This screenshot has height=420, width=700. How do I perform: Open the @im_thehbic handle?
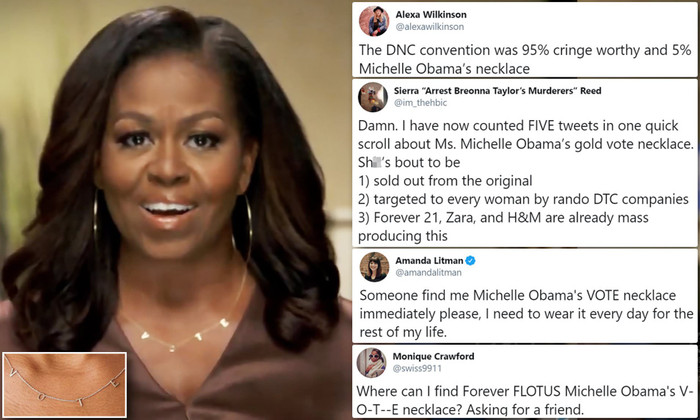[420, 103]
